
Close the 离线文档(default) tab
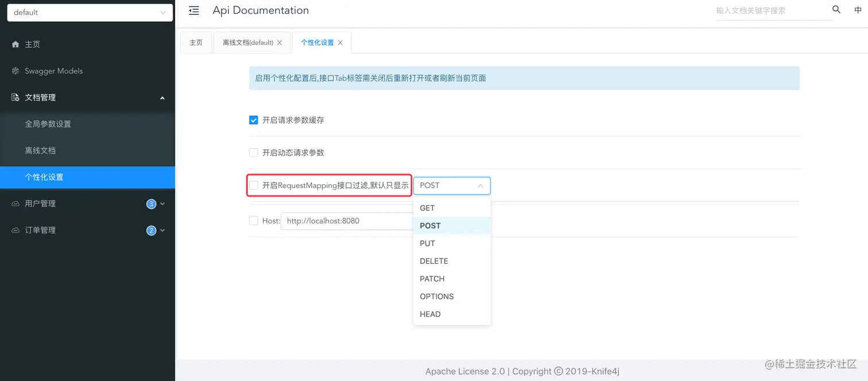coord(280,43)
